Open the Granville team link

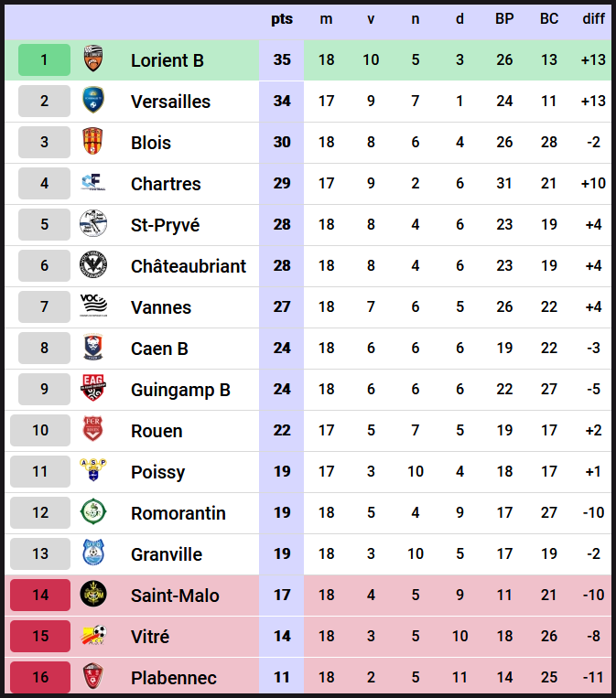(167, 554)
